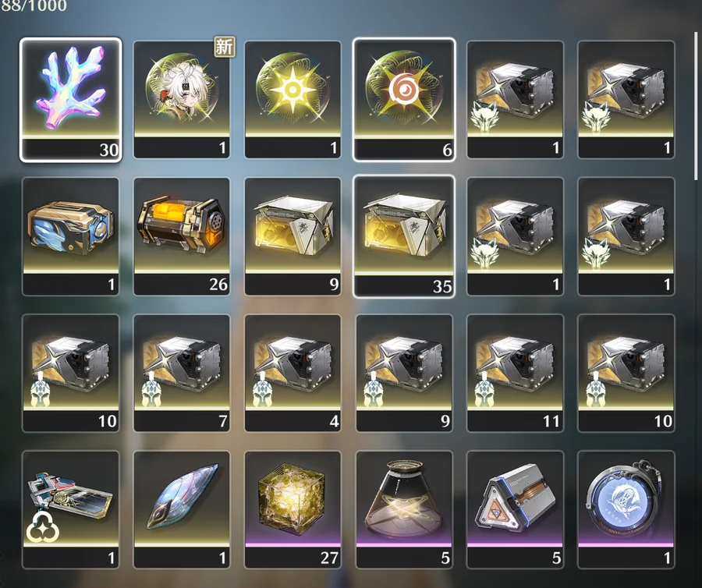Select the golden open chest with count 35
The height and width of the screenshot is (588, 702).
[x=404, y=236]
